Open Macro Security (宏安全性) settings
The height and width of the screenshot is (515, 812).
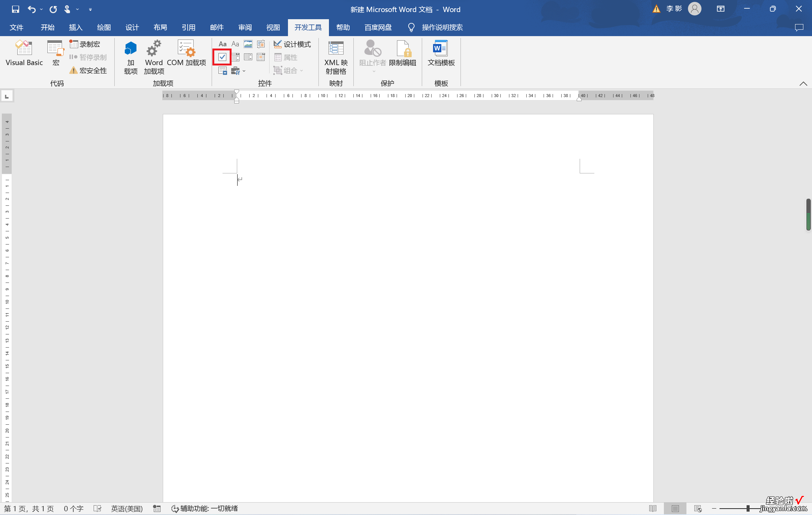tap(88, 70)
